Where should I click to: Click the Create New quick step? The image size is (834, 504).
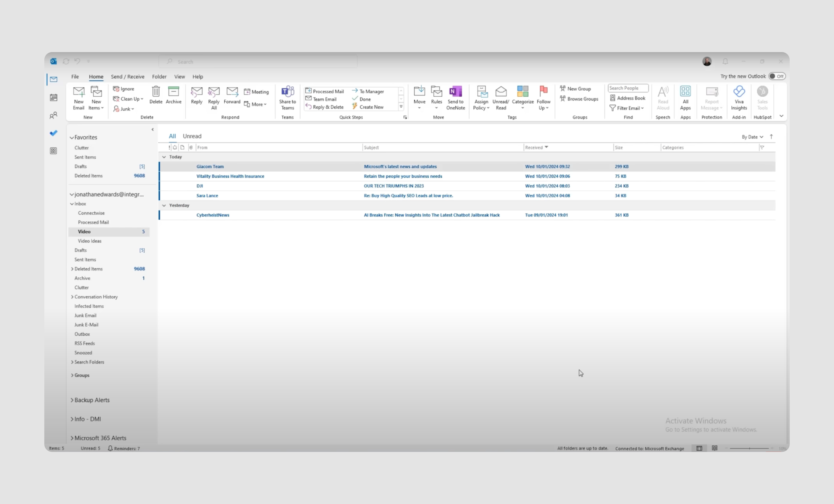click(368, 107)
